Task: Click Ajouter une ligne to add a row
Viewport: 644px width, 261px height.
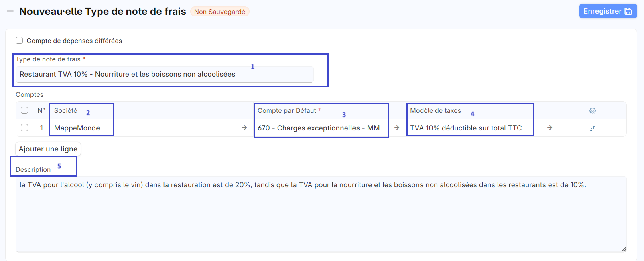Action: click(x=48, y=149)
